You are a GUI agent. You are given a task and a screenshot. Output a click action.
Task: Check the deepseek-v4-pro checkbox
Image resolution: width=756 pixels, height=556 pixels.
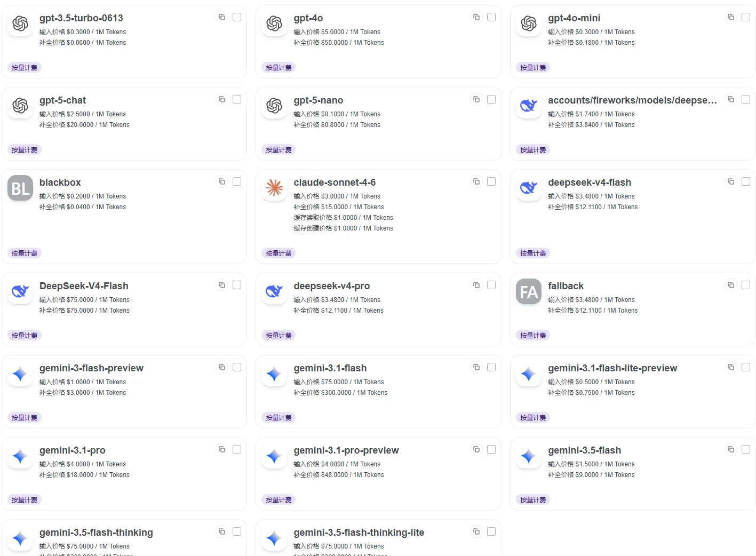point(491,285)
